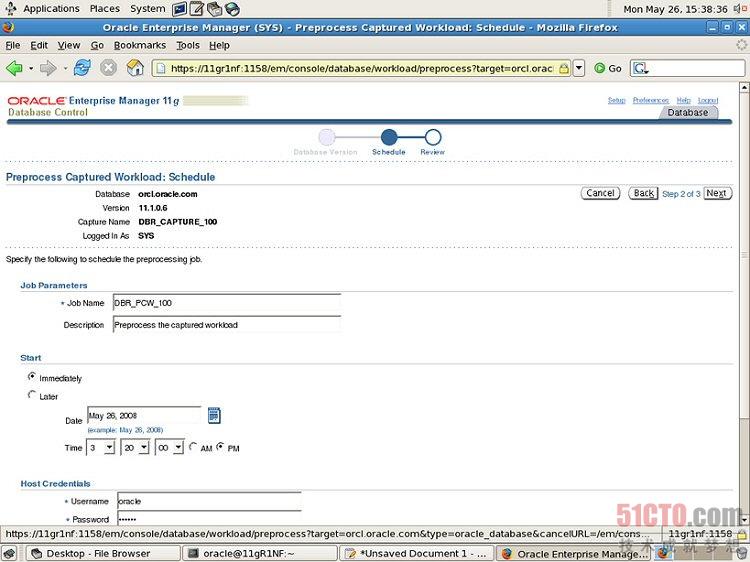
Task: Open the minutes dropdown showing 20
Action: pos(135,447)
